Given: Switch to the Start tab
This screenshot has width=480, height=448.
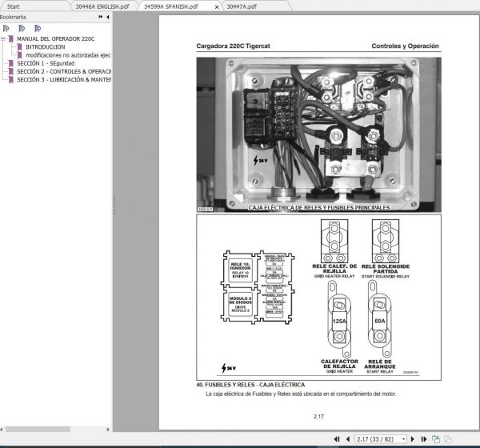Looking at the screenshot, I should coord(13,6).
